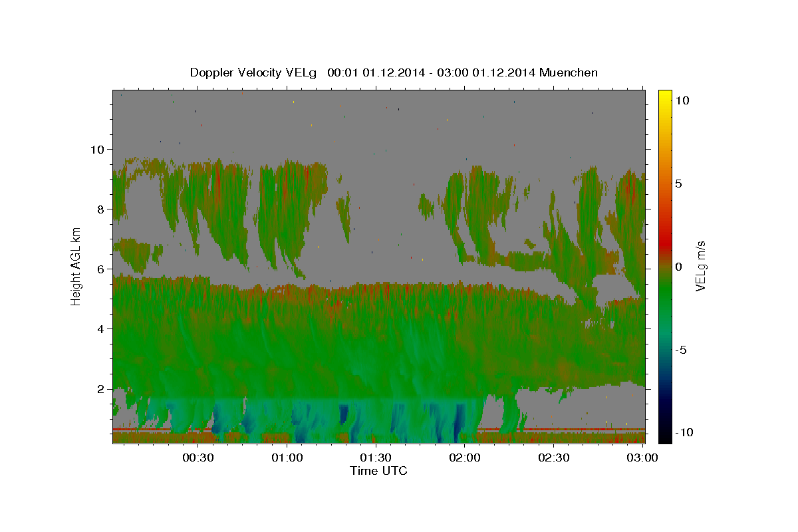
Task: Click the plot title "Doppler Velocity VELg"
Action: point(254,72)
